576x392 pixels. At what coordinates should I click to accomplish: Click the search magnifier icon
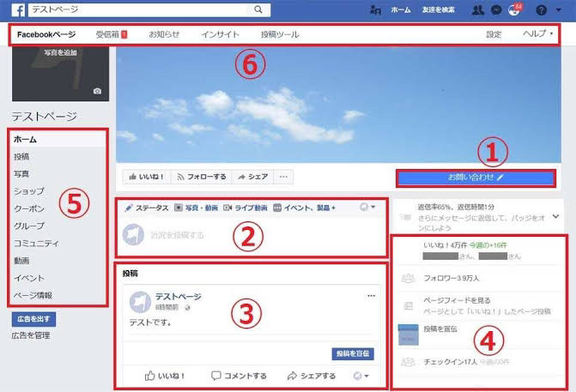[x=258, y=9]
